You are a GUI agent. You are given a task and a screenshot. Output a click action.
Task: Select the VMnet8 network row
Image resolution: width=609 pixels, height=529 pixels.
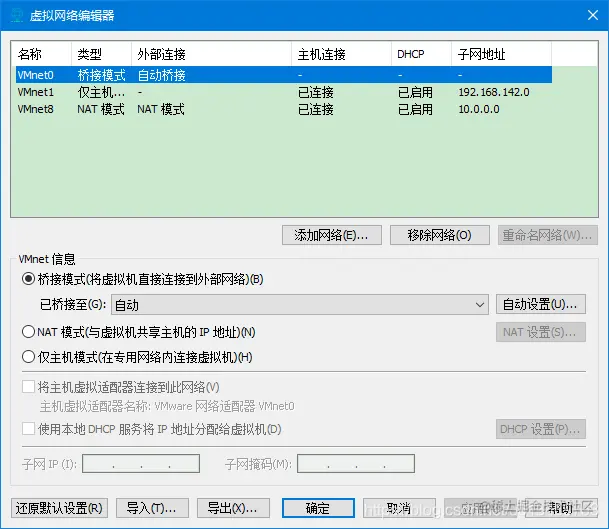coord(284,109)
